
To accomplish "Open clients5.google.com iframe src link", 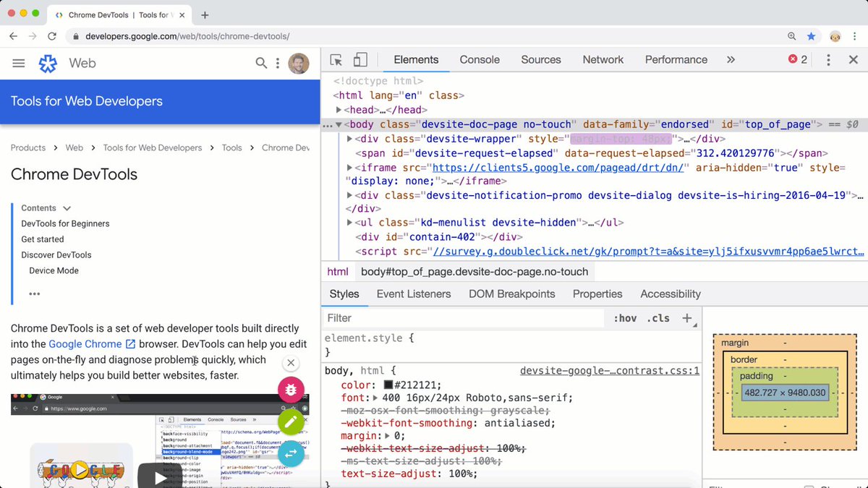I will point(560,168).
